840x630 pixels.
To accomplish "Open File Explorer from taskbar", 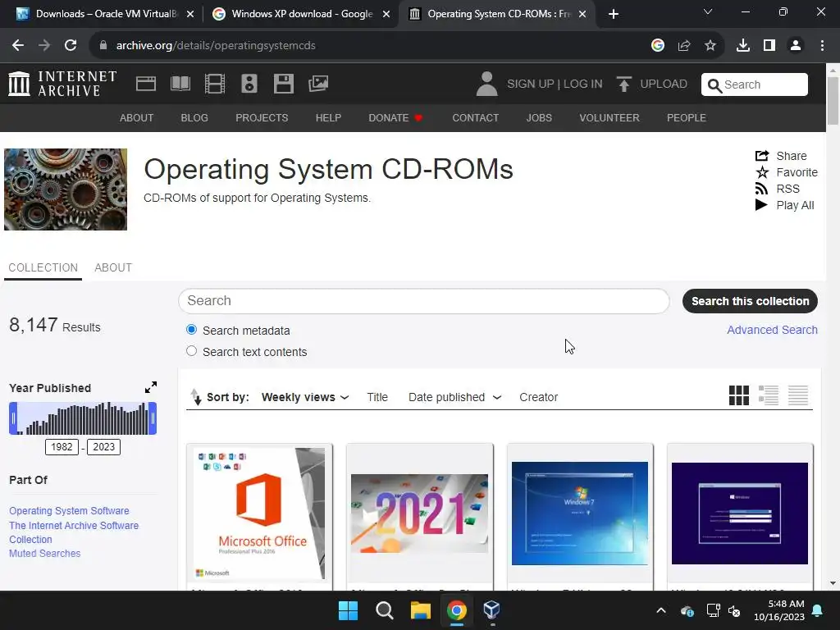I will coord(421,610).
